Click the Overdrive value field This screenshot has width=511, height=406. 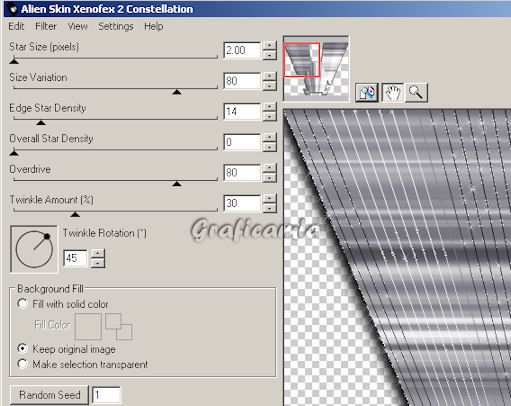[242, 173]
